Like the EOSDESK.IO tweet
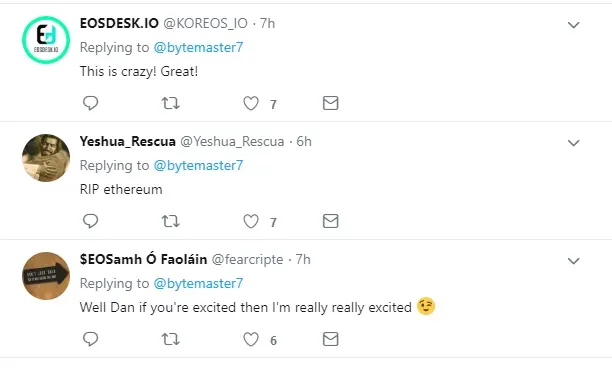This screenshot has height=368, width=612. click(251, 103)
